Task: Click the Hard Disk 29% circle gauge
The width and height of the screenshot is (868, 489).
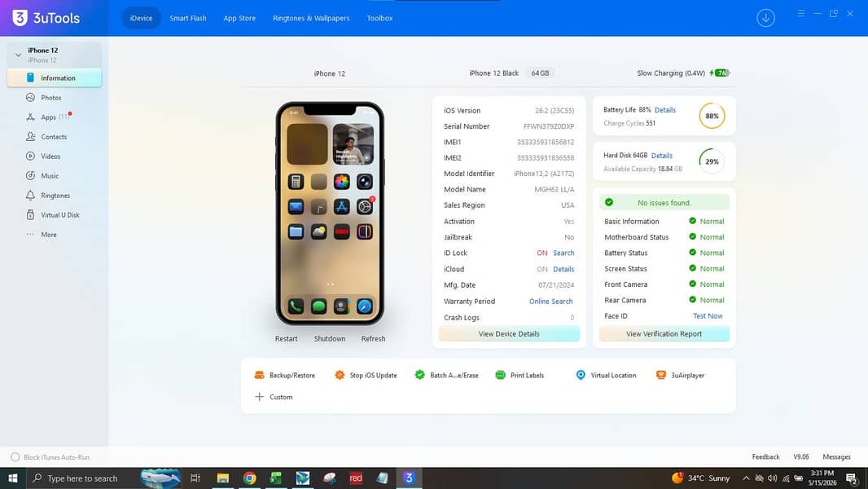Action: click(712, 161)
